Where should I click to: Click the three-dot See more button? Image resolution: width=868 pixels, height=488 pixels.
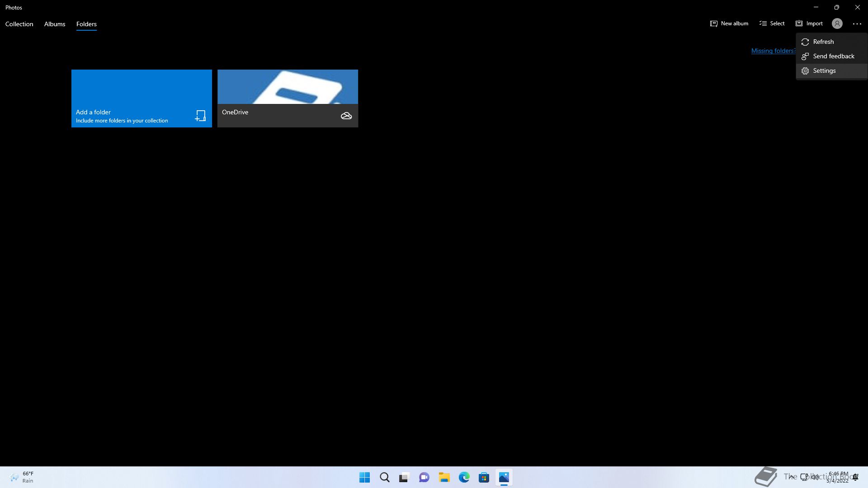(857, 23)
